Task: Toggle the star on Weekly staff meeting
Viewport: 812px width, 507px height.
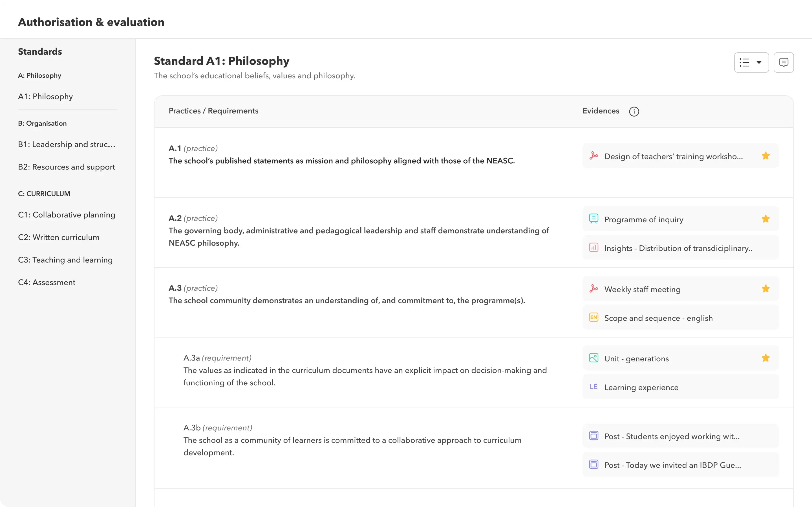Action: [766, 288]
